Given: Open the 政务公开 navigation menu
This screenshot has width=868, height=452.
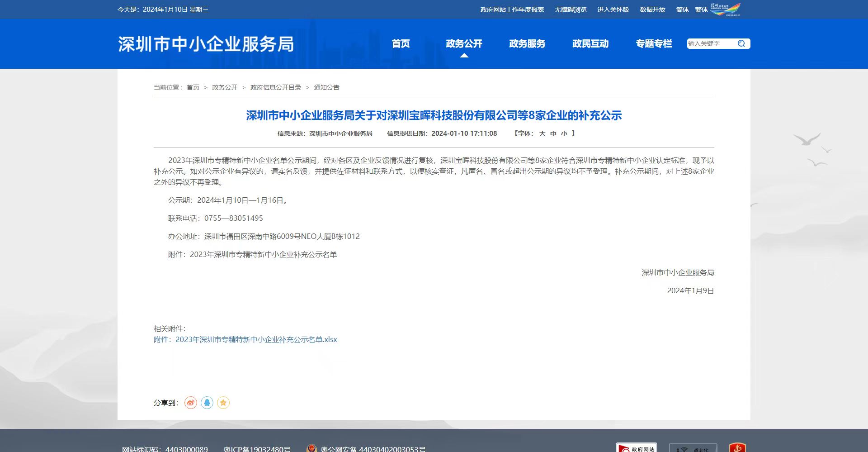Looking at the screenshot, I should 464,43.
